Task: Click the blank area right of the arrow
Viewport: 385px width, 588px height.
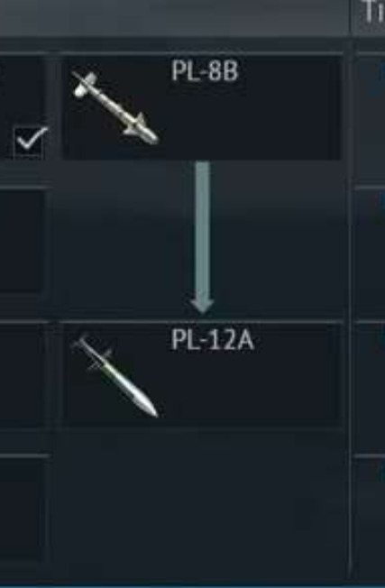Action: [280, 240]
